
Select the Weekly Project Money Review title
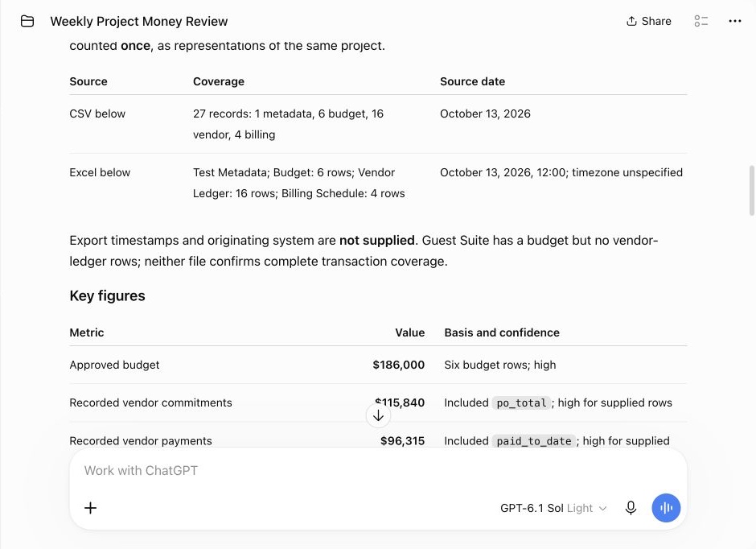click(x=139, y=21)
